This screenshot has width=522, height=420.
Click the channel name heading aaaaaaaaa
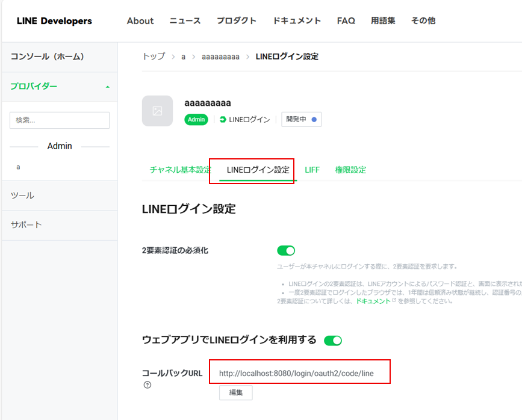click(208, 103)
